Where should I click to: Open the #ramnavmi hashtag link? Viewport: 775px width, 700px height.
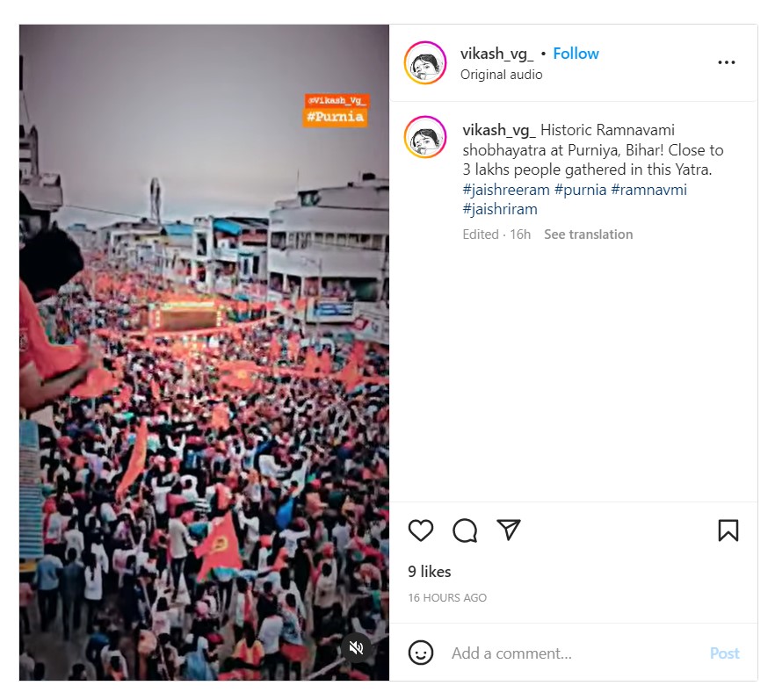pos(649,190)
